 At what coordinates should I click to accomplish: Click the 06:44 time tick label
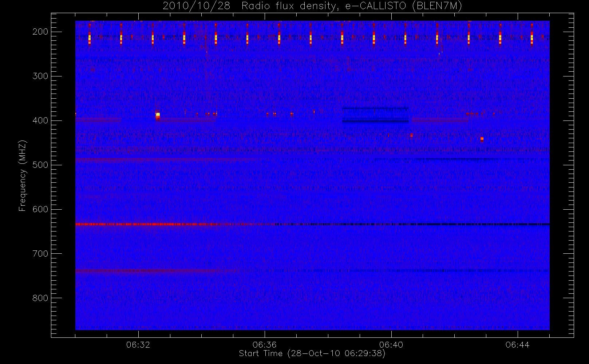[518, 345]
